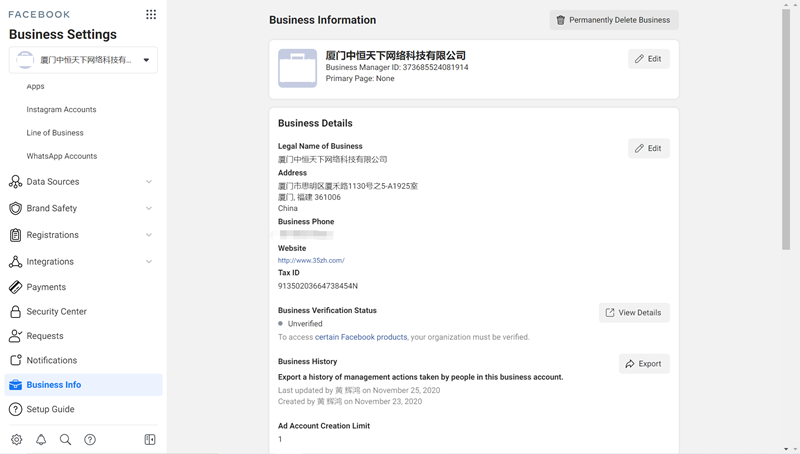Open the help question mark icon
800x454 pixels.
90,440
